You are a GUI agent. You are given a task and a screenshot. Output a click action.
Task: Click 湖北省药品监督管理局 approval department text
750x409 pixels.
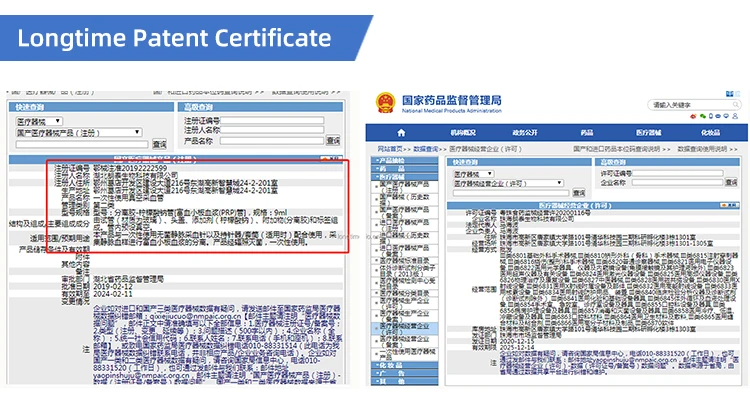tap(129, 279)
